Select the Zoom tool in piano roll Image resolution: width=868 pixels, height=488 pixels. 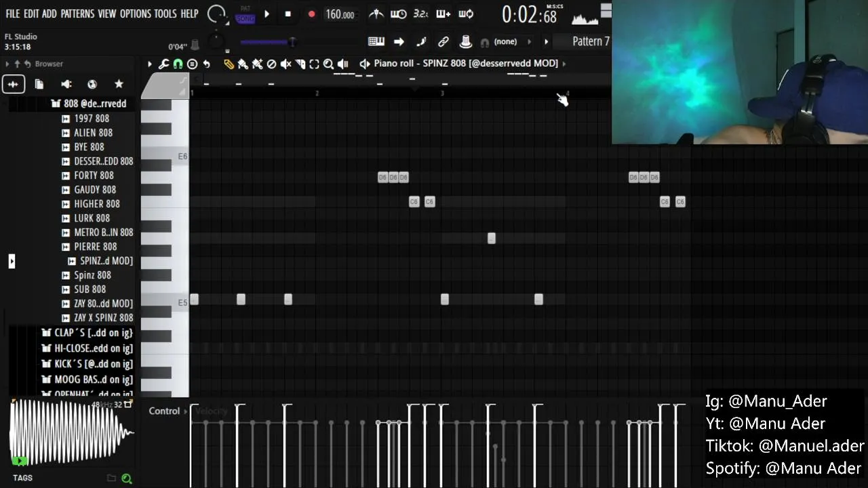(328, 64)
